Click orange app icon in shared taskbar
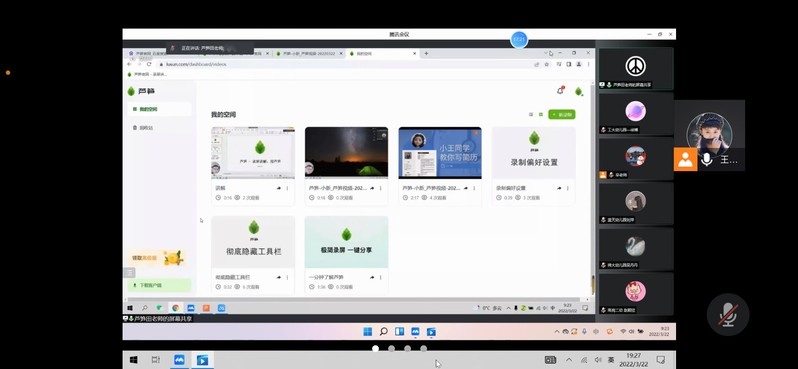This screenshot has width=798, height=369. (x=206, y=308)
